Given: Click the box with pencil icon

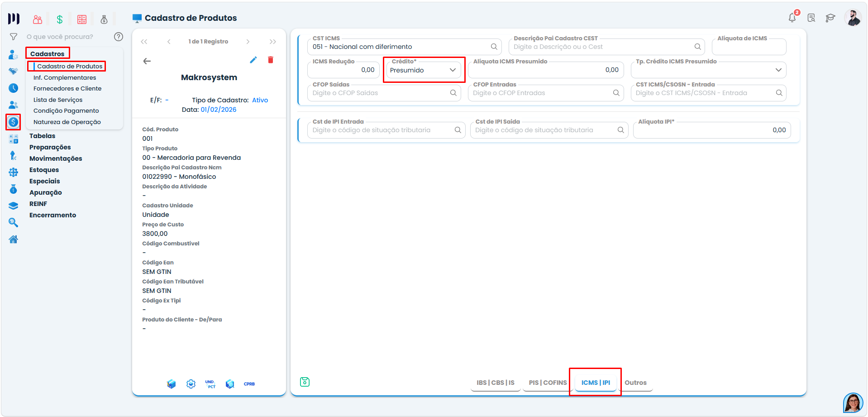Looking at the screenshot, I should coord(171,384).
